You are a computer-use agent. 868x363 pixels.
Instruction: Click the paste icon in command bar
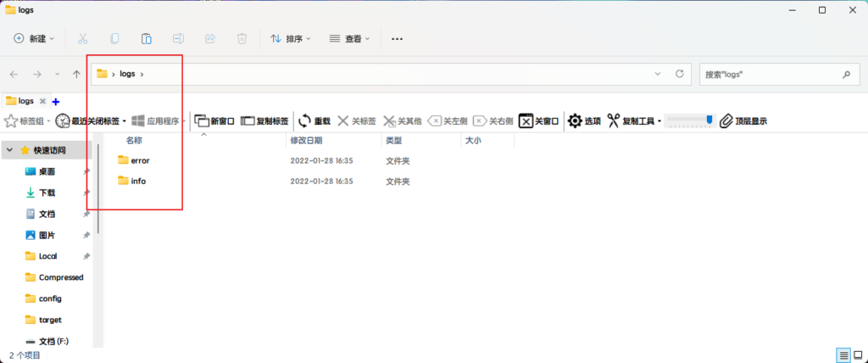[x=146, y=38]
